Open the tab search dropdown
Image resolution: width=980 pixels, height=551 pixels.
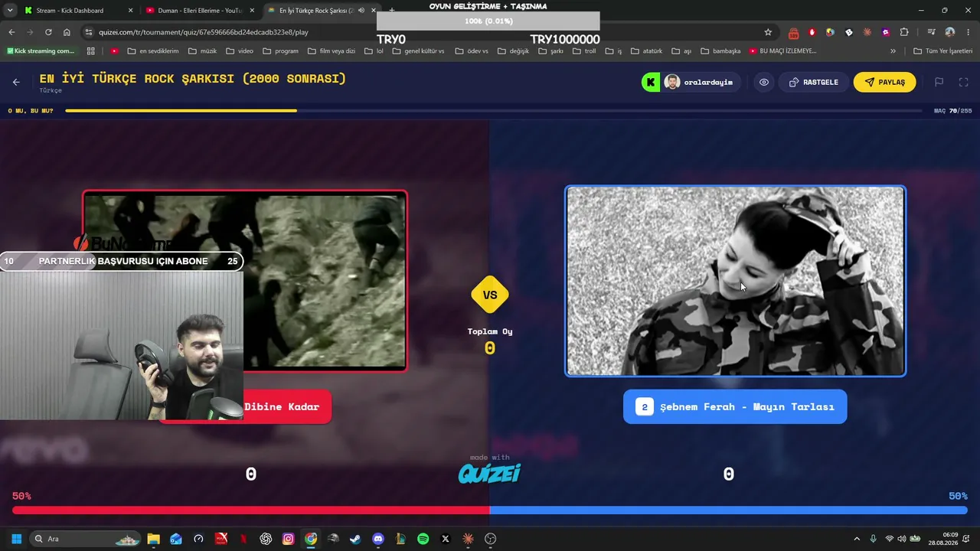click(10, 11)
